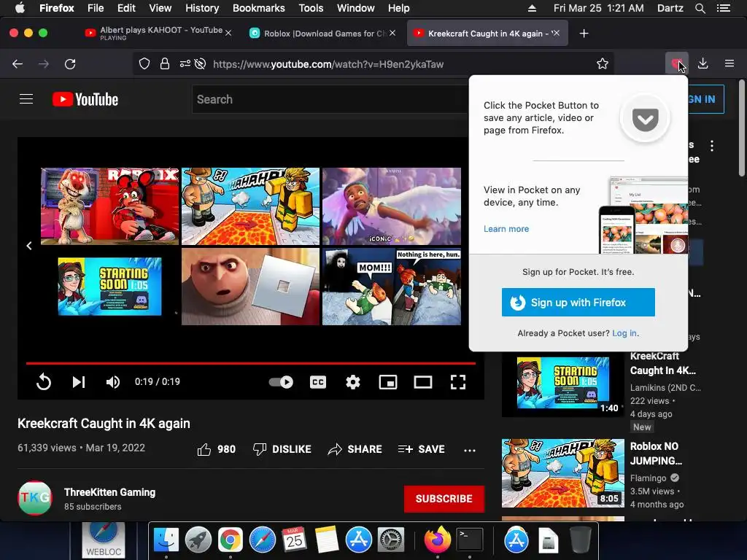
Task: Click the DISLIKE button
Action: pos(282,449)
